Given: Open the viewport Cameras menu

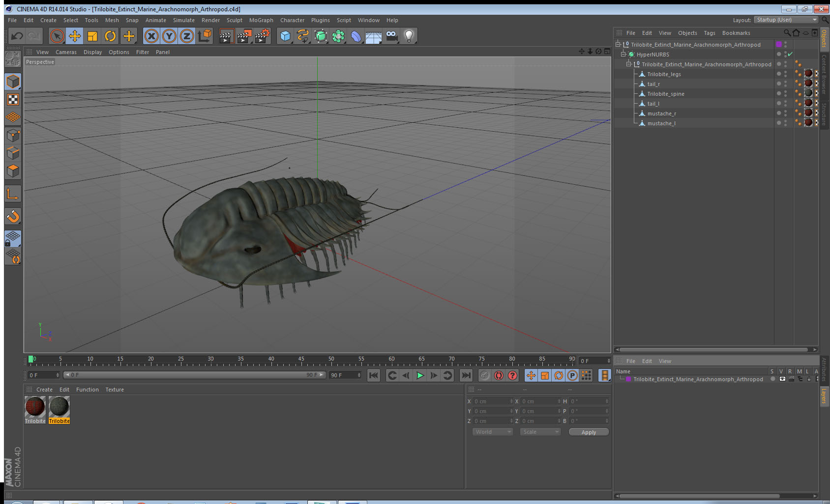Looking at the screenshot, I should pos(66,52).
